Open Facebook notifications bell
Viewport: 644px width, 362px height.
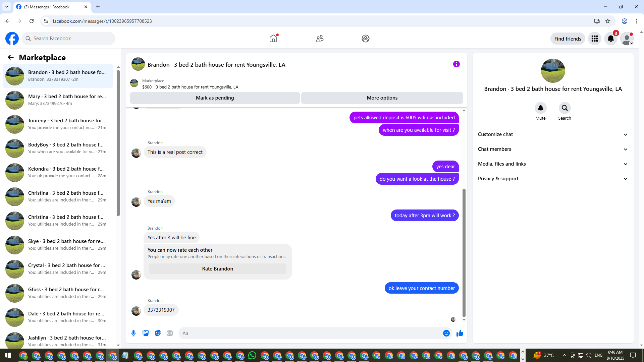tap(611, 39)
